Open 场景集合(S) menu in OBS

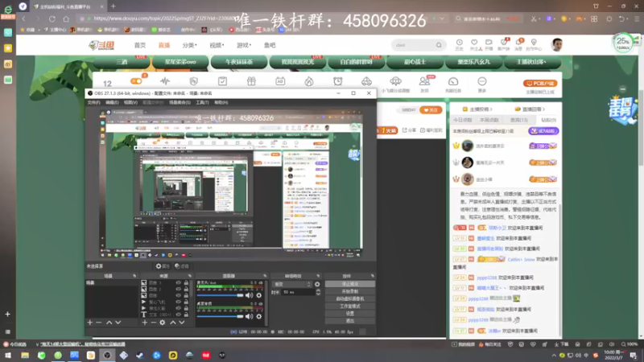pyautogui.click(x=180, y=102)
